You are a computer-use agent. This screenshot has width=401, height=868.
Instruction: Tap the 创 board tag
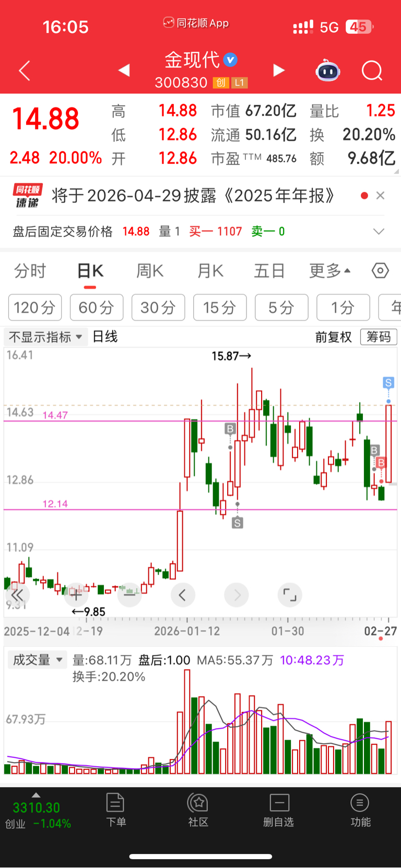[221, 82]
